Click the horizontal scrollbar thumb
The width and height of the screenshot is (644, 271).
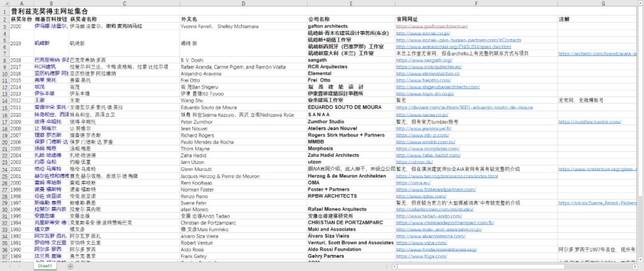click(x=481, y=266)
